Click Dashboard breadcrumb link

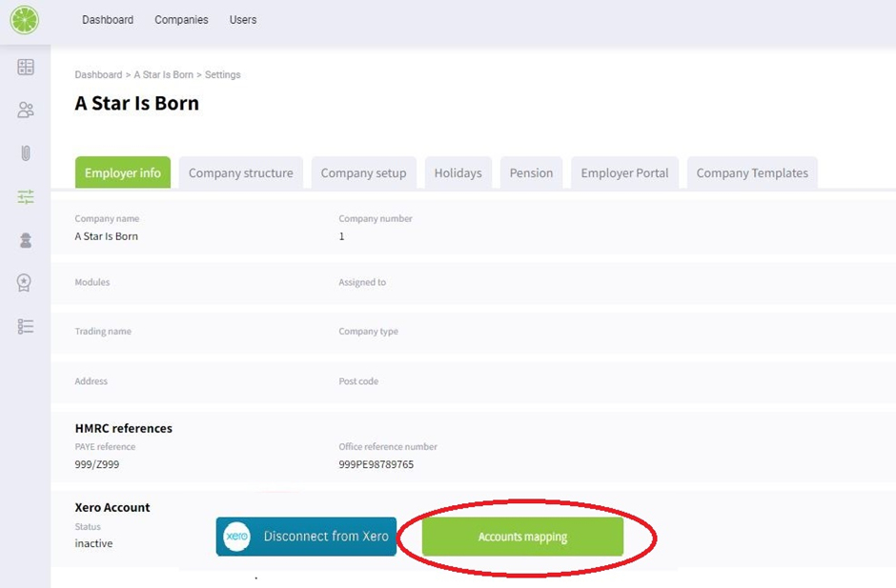tap(98, 75)
